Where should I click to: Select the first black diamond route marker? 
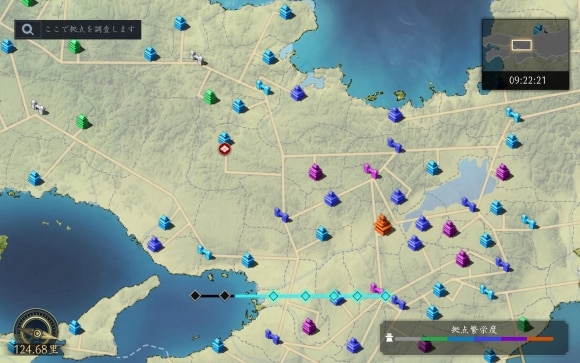pos(195,296)
